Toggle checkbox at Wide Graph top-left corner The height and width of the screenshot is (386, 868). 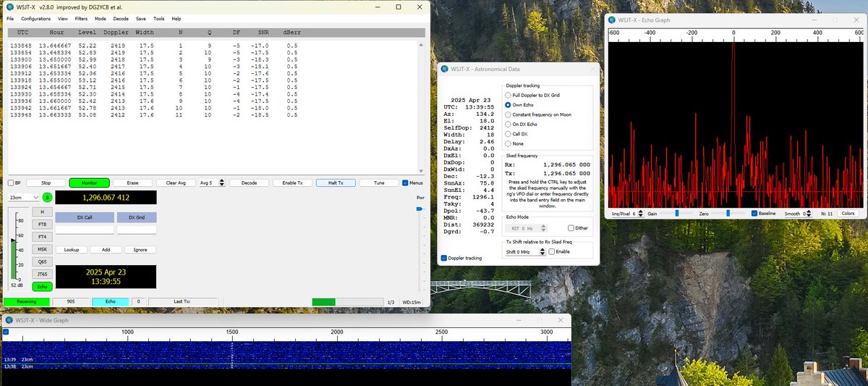click(x=6, y=332)
